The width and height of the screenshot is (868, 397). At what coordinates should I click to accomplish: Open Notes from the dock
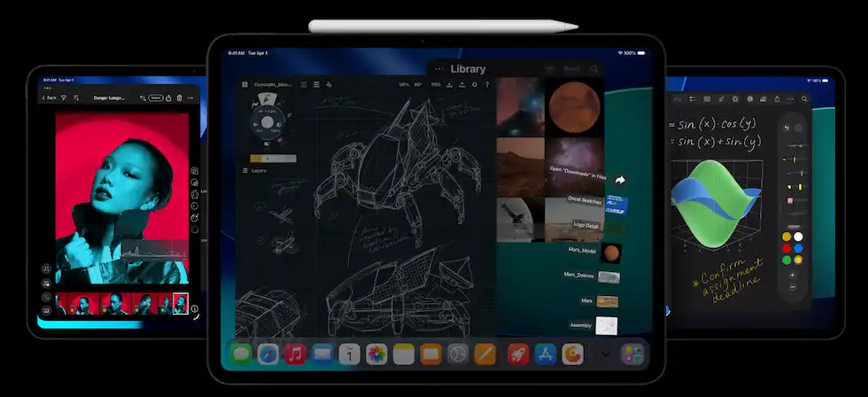tap(404, 354)
